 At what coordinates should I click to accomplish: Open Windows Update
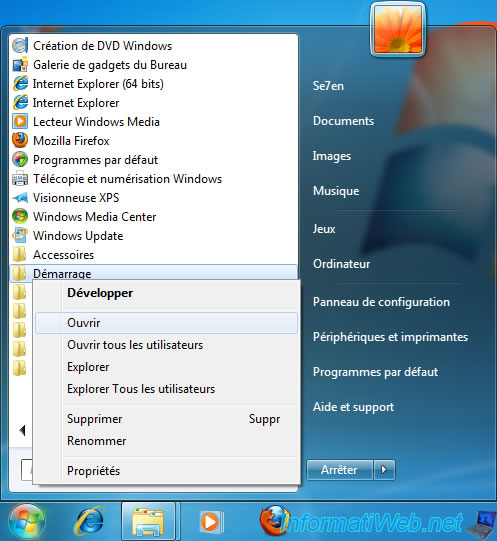tap(154, 236)
